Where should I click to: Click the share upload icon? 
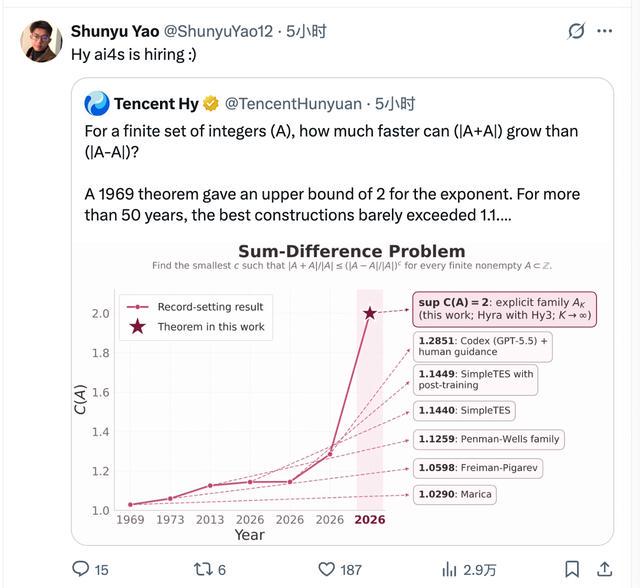[x=604, y=569]
